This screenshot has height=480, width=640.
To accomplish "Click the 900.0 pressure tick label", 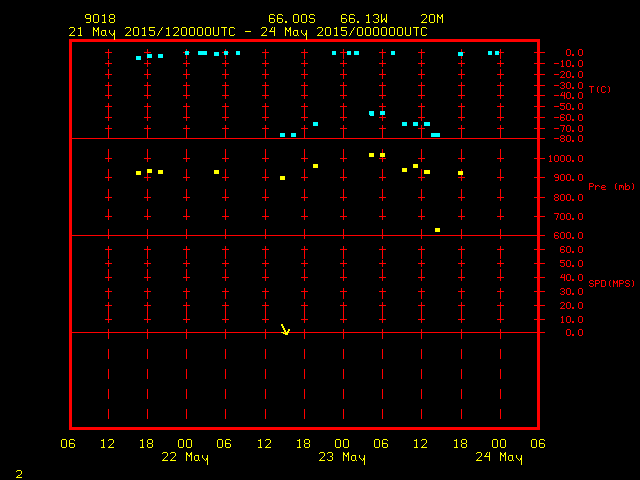I will point(569,178).
